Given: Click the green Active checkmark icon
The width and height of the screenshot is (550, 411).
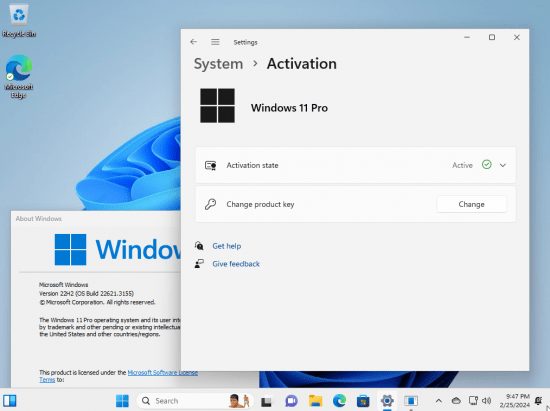Looking at the screenshot, I should tap(487, 164).
